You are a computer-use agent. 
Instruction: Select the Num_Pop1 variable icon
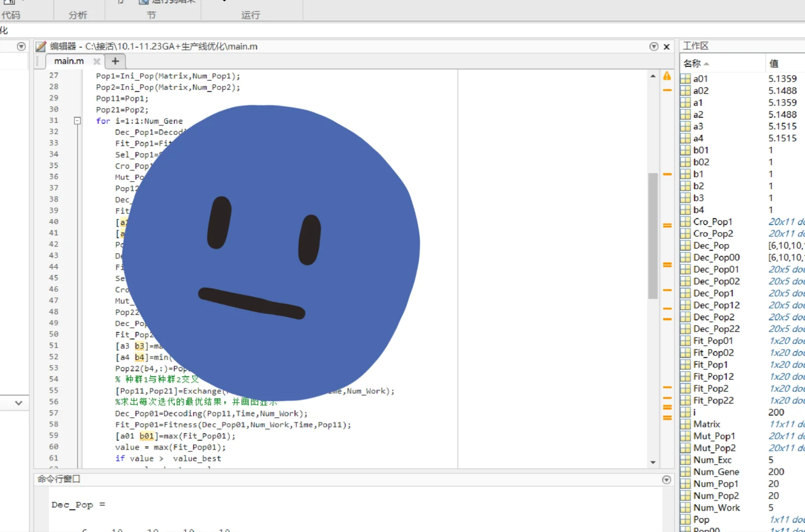[x=685, y=484]
